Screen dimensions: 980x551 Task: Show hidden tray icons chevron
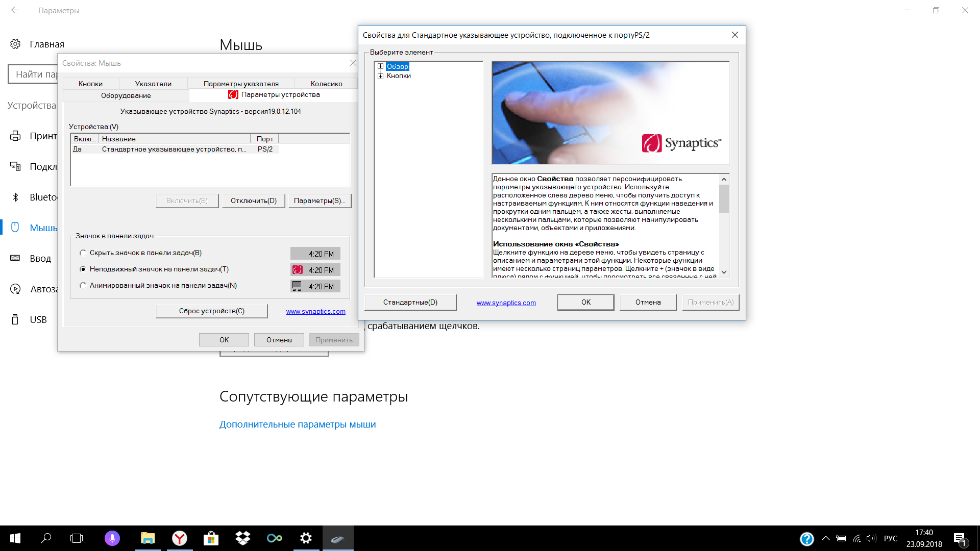[x=825, y=538]
